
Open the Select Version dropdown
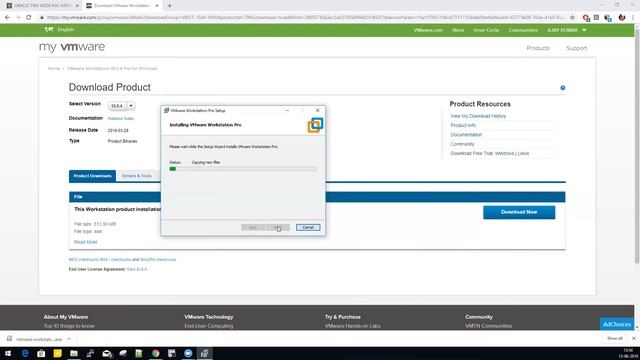pos(122,106)
